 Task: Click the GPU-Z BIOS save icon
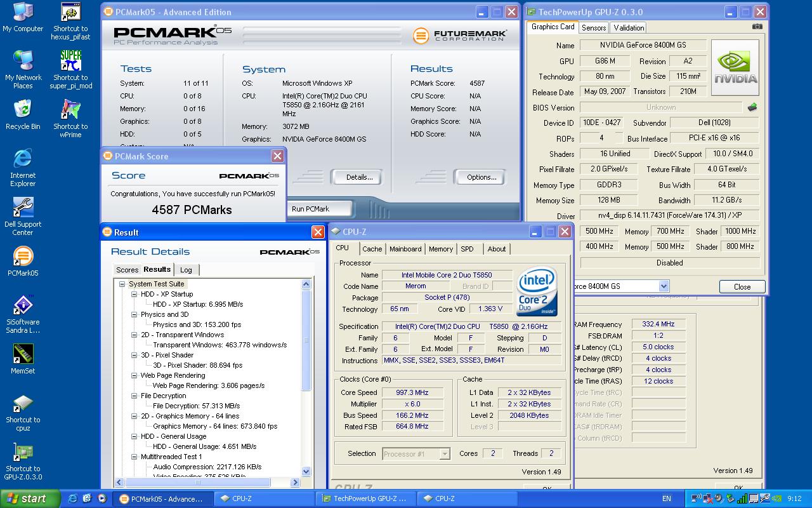coord(752,107)
